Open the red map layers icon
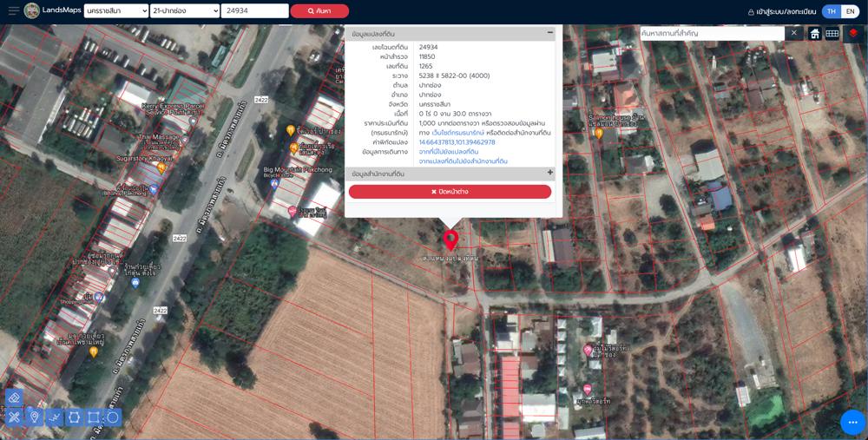This screenshot has height=440, width=868. (853, 34)
